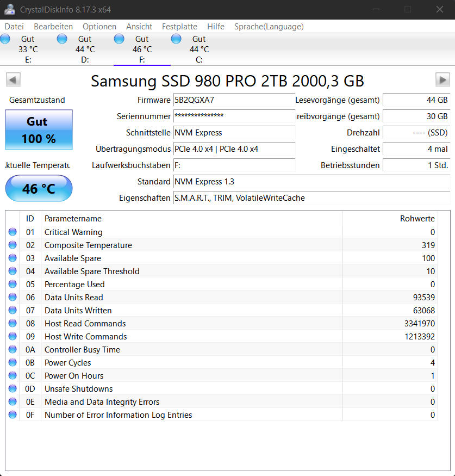Click status orb of Host Read Commands row
Image resolution: width=455 pixels, height=476 pixels.
[x=13, y=323]
